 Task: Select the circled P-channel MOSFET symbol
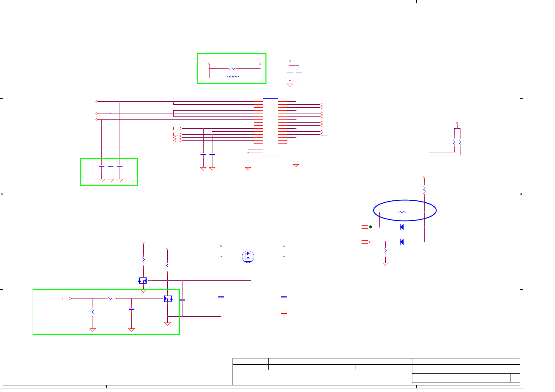click(248, 256)
